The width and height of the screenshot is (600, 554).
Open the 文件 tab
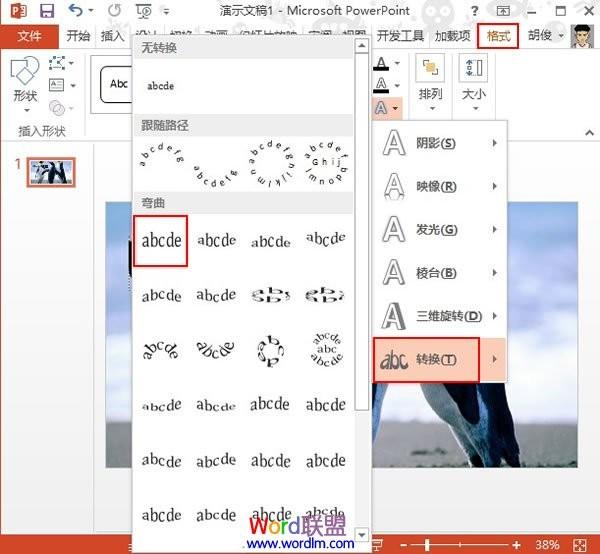pos(29,36)
